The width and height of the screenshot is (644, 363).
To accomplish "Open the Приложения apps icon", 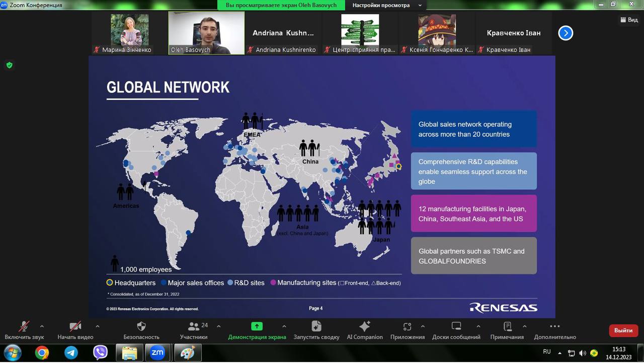I will 407,327.
